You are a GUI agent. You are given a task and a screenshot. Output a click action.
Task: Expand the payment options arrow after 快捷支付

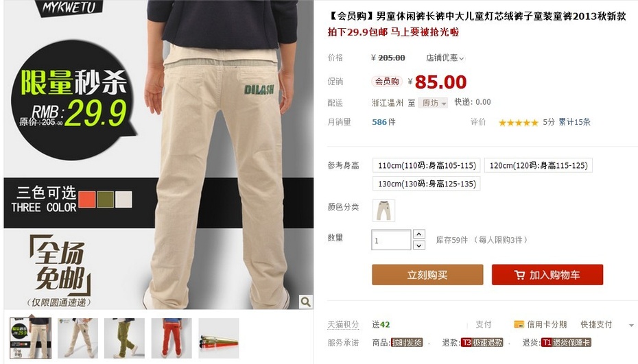click(x=631, y=325)
